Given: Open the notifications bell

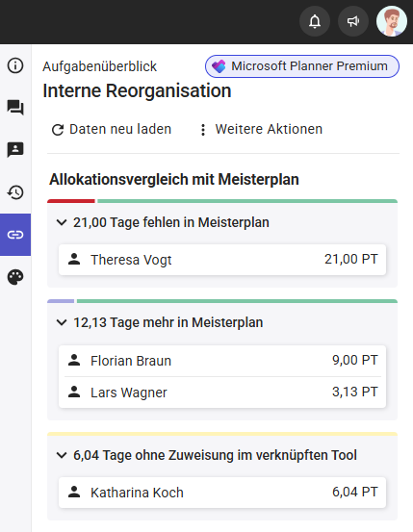Looking at the screenshot, I should 315,21.
